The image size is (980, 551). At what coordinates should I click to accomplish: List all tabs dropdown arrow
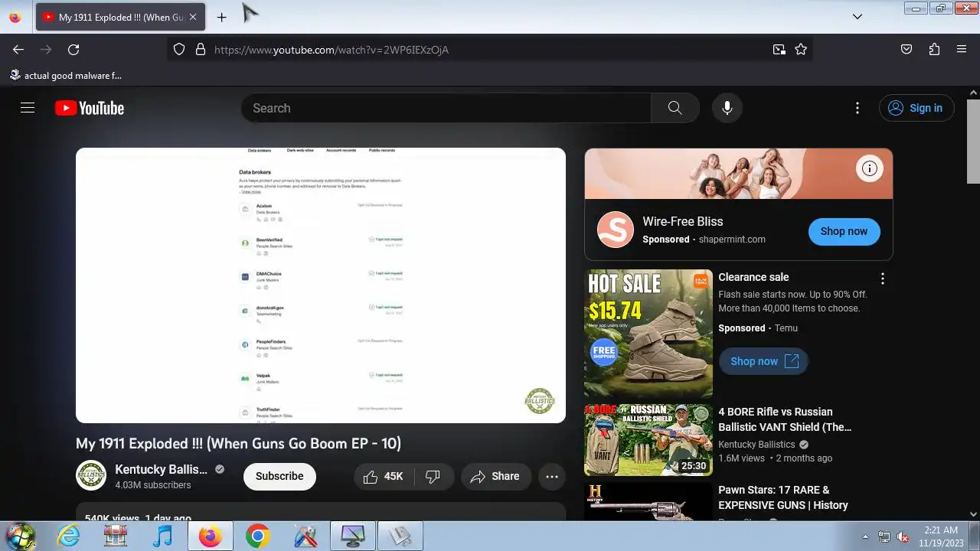coord(857,17)
